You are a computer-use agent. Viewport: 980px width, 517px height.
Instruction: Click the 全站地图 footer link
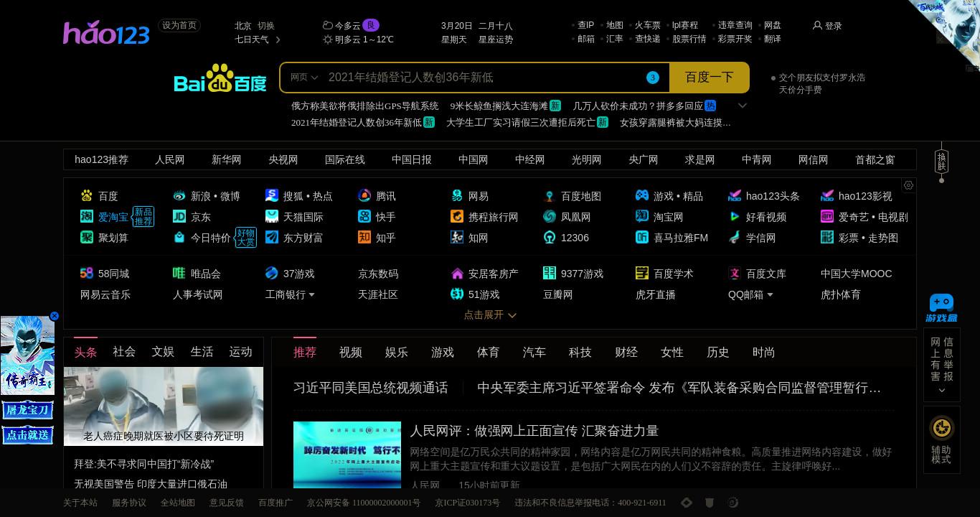177,503
